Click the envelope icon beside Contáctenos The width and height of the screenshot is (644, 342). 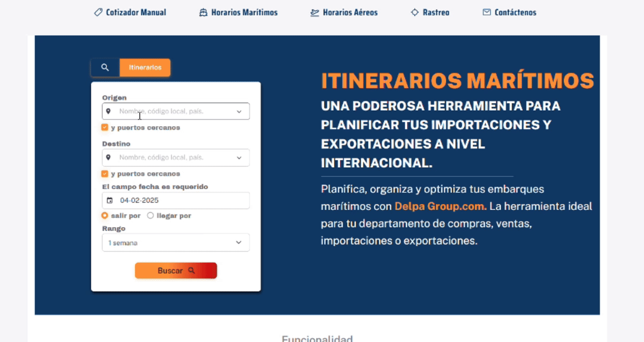tap(487, 12)
